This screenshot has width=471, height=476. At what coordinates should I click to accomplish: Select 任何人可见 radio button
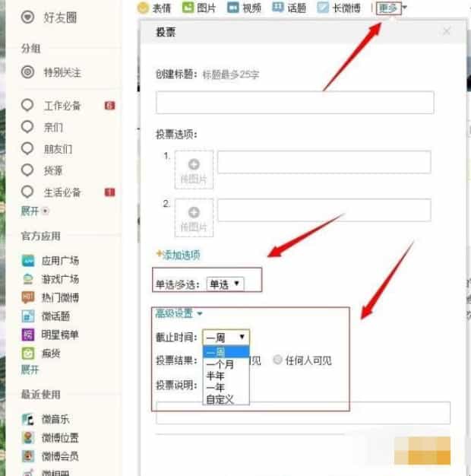click(277, 360)
